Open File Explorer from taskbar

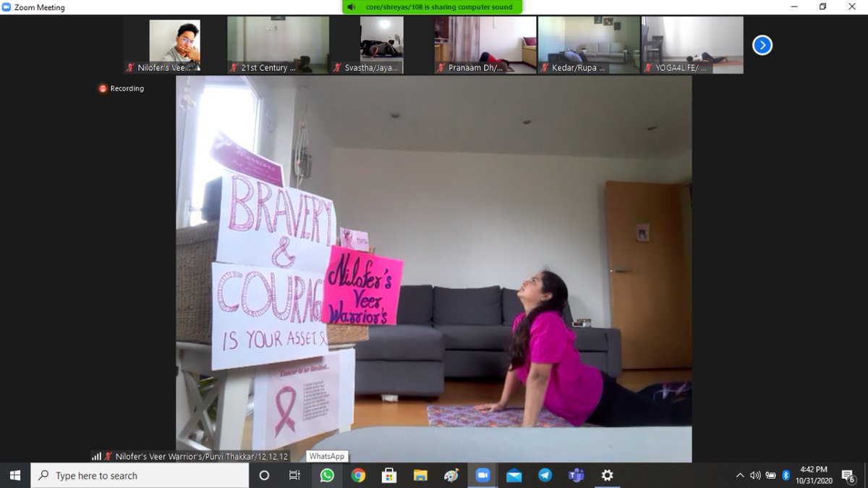click(420, 476)
